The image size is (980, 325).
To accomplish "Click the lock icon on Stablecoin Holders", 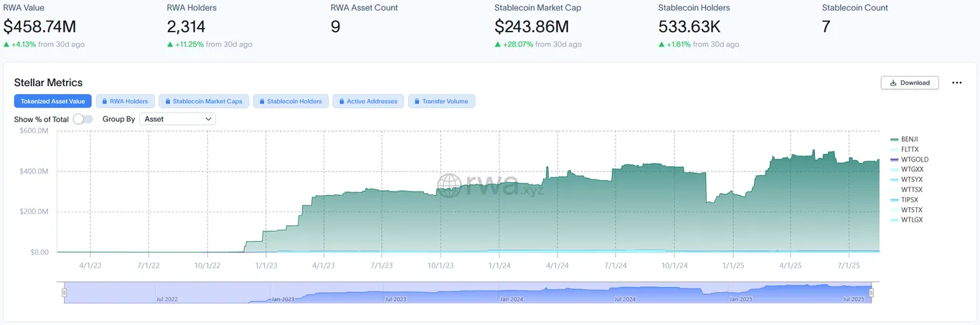I will point(262,101).
